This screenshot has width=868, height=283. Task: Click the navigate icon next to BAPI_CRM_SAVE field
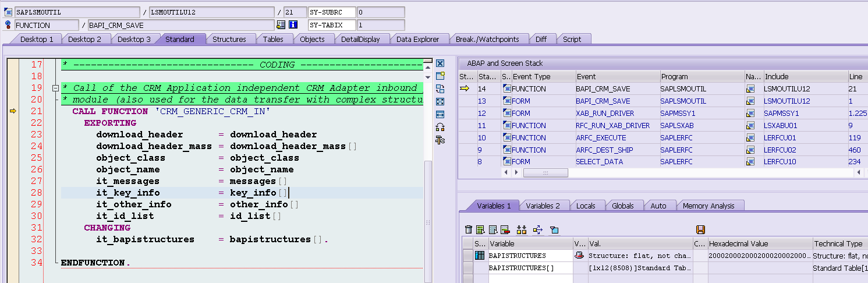(x=281, y=25)
